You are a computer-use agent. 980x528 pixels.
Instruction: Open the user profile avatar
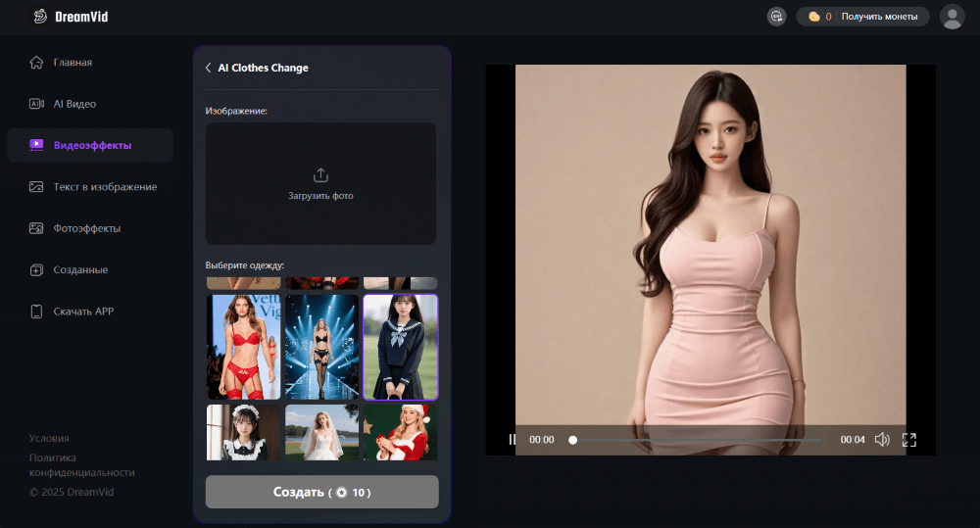(952, 17)
